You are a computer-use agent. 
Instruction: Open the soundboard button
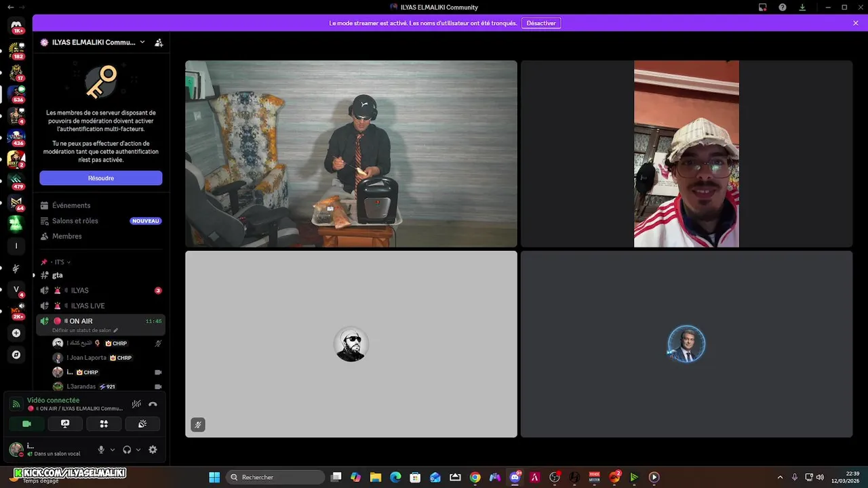142,424
